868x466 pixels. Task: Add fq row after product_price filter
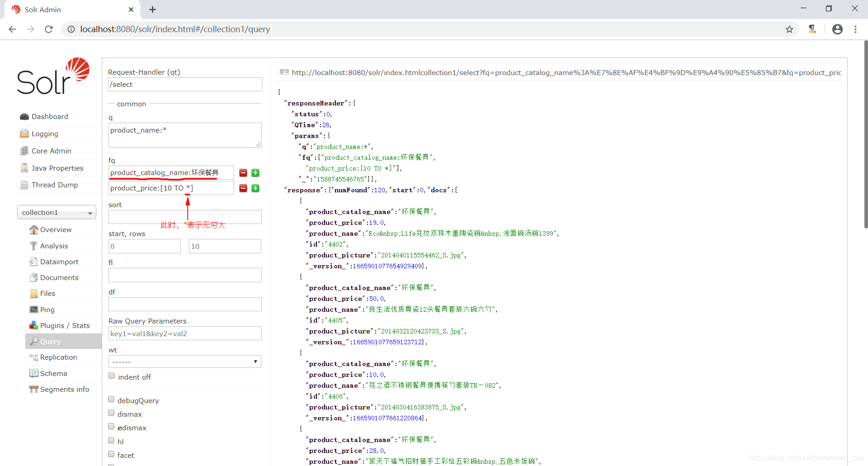255,188
